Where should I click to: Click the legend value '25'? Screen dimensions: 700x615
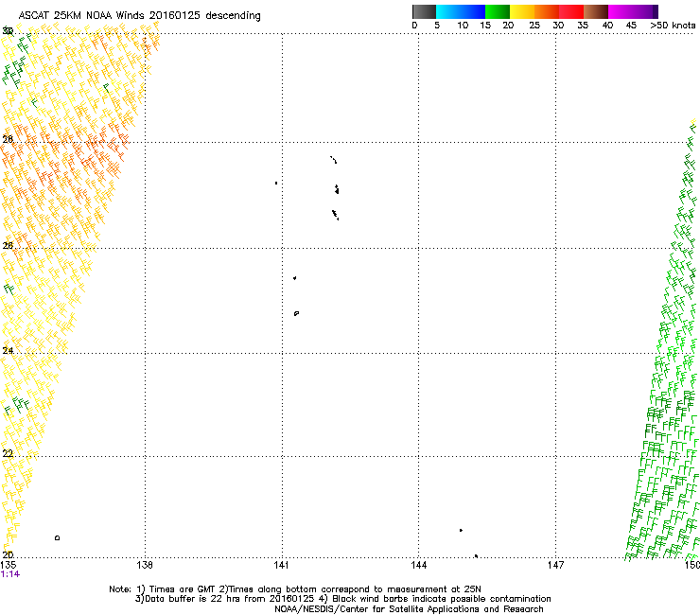point(534,26)
